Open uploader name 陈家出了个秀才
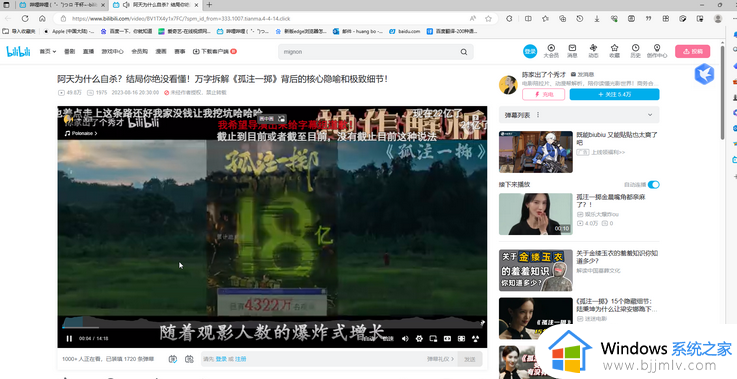 [544, 74]
